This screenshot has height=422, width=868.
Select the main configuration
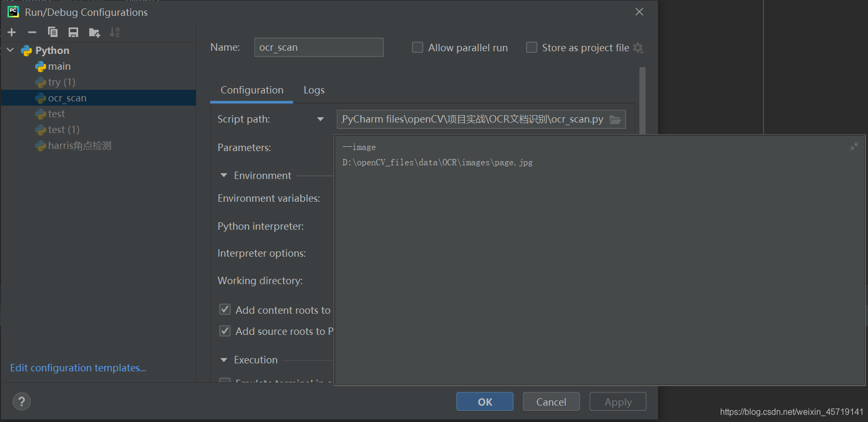pyautogui.click(x=98, y=66)
